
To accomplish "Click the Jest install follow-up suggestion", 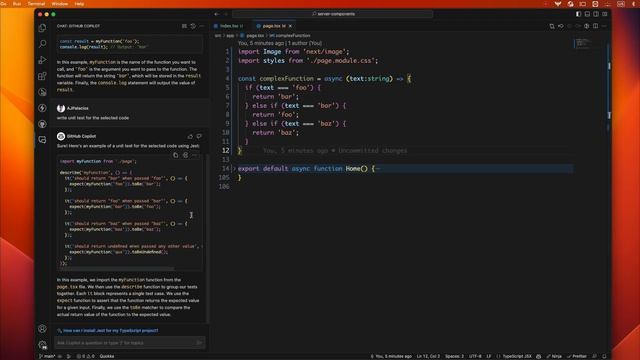I will click(110, 331).
